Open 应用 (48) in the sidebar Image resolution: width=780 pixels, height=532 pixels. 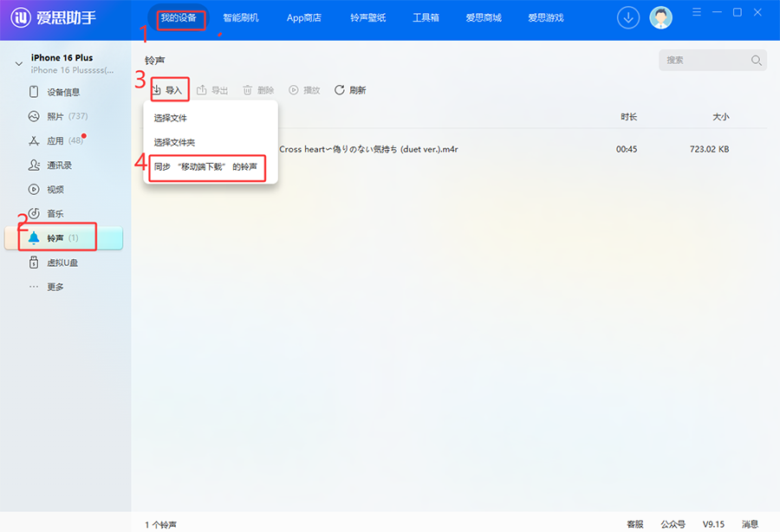pyautogui.click(x=63, y=140)
